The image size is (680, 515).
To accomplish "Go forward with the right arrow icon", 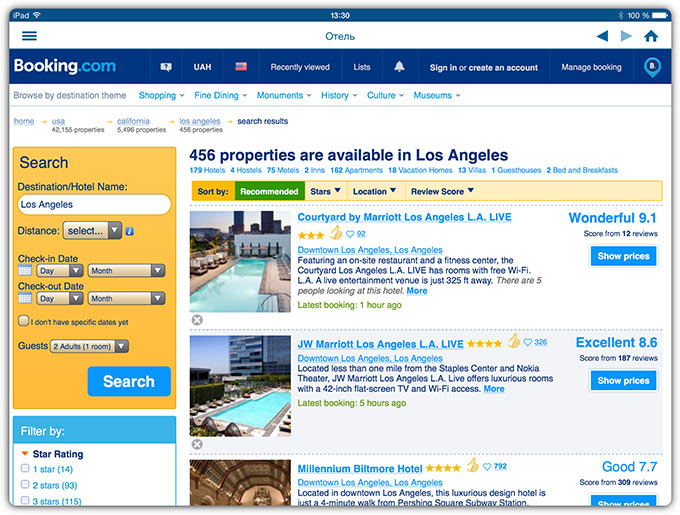I will [626, 36].
